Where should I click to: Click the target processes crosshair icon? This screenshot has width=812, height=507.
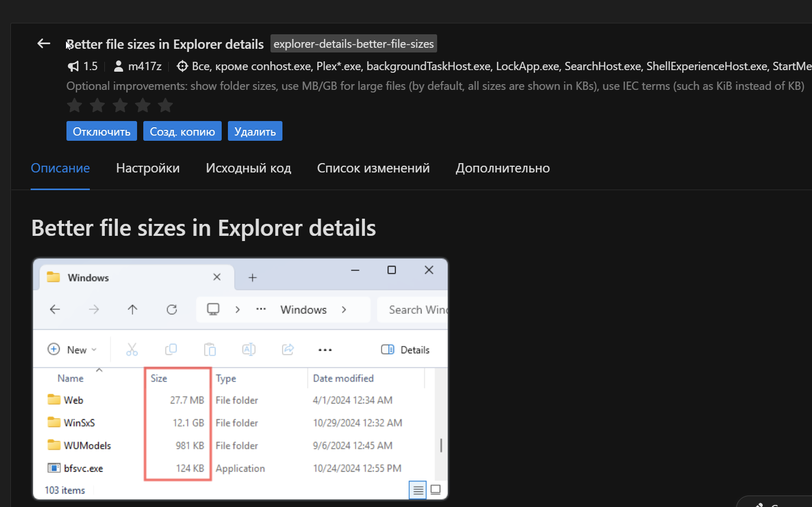[x=182, y=66]
